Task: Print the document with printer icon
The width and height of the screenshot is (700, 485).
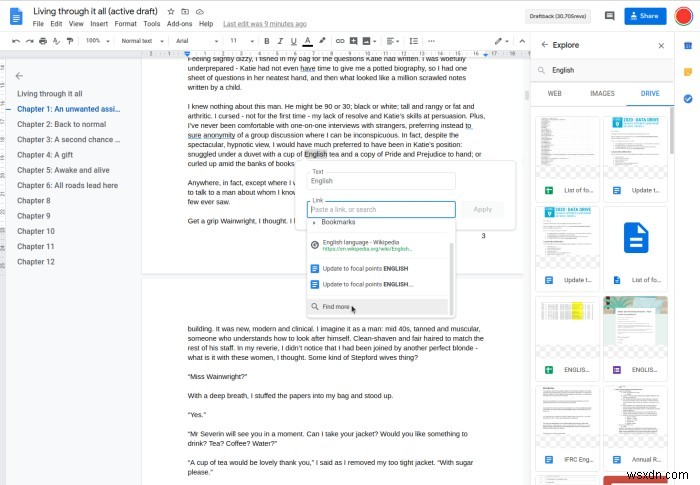Action: coord(43,41)
